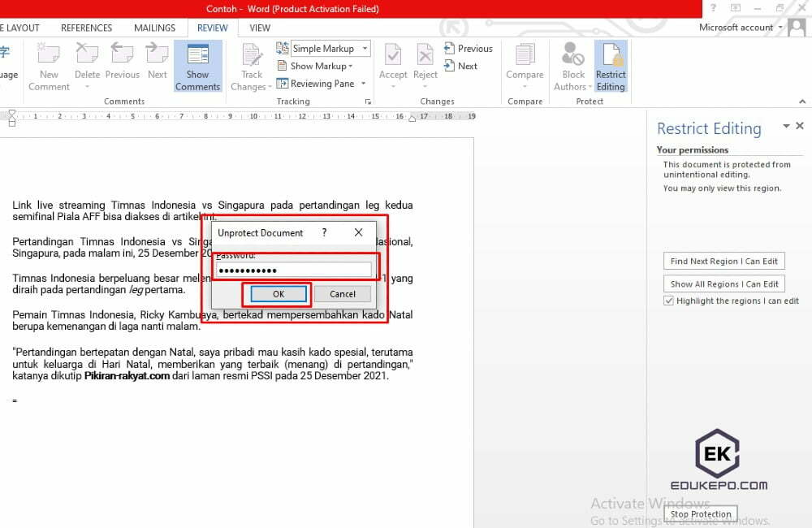Click Find Next Region I Can Edit
This screenshot has height=528, width=812.
click(x=723, y=261)
